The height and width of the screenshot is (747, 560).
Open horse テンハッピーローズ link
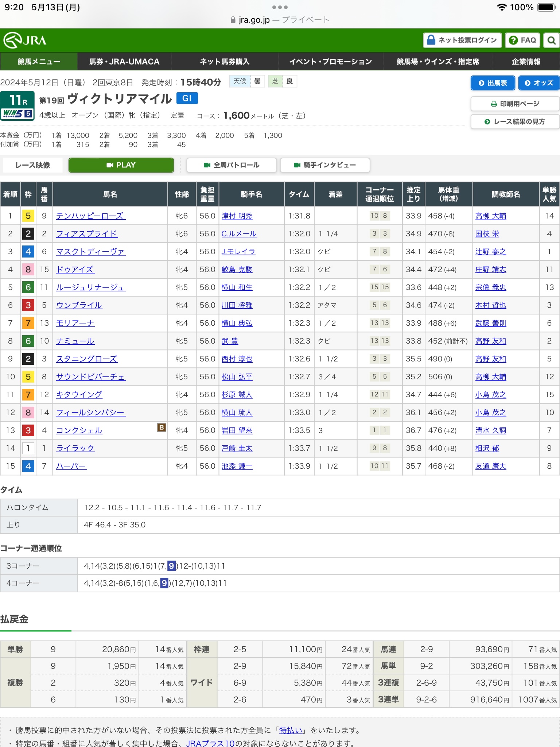(91, 216)
